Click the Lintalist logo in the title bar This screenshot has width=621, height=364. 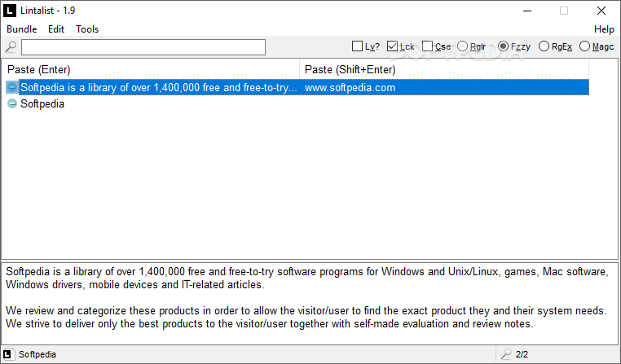[x=10, y=11]
